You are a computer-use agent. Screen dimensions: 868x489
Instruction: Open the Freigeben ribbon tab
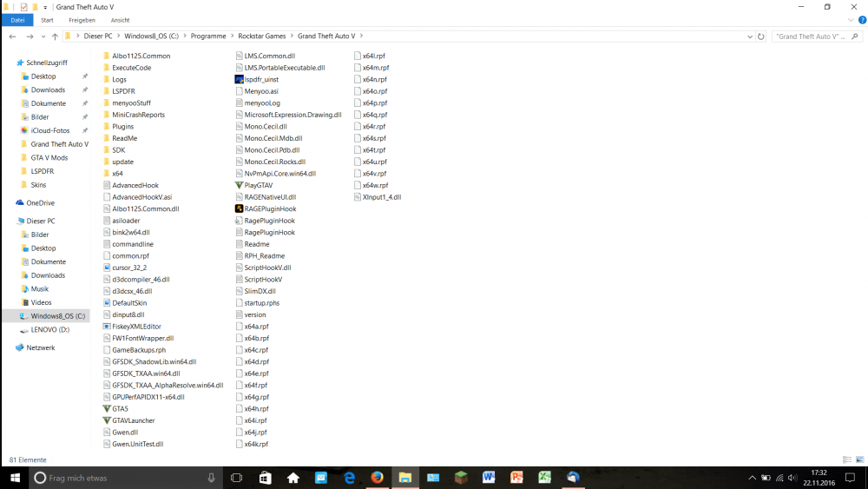[82, 20]
